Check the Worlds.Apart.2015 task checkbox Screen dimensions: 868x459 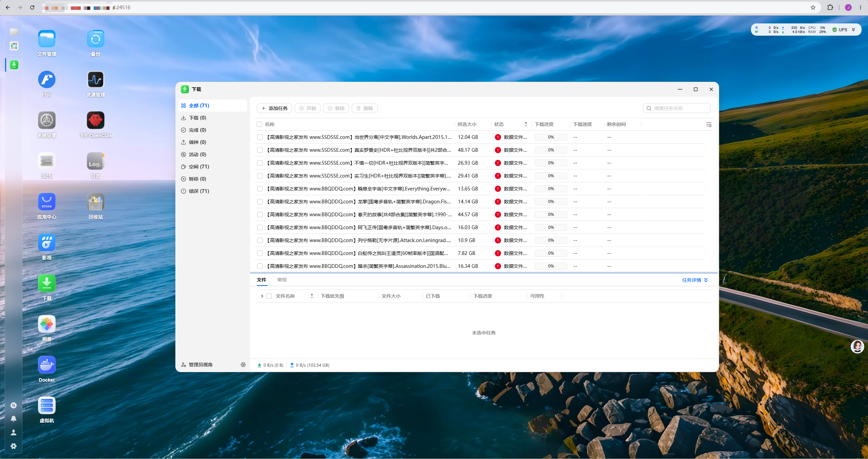click(x=260, y=137)
